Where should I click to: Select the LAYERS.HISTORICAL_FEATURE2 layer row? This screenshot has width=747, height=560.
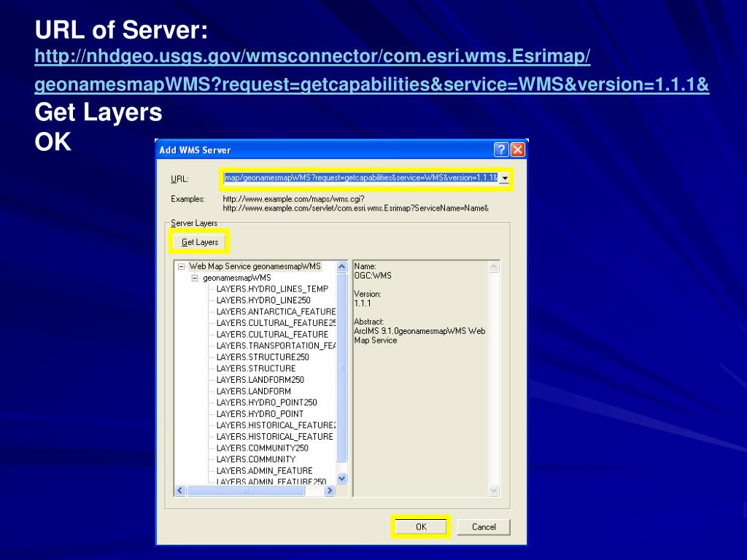(x=276, y=425)
